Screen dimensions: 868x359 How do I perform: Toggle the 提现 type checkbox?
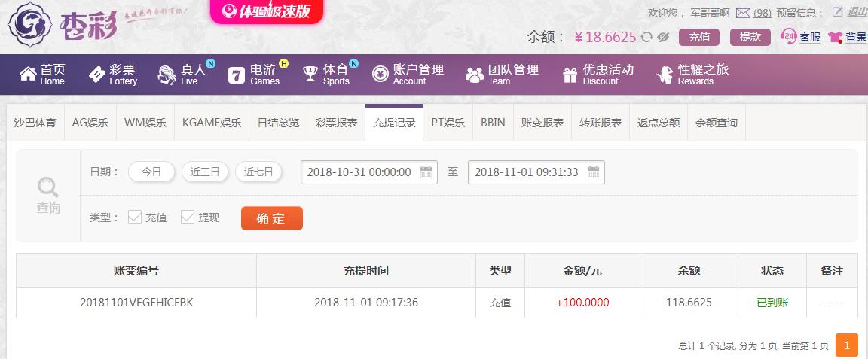coord(188,217)
